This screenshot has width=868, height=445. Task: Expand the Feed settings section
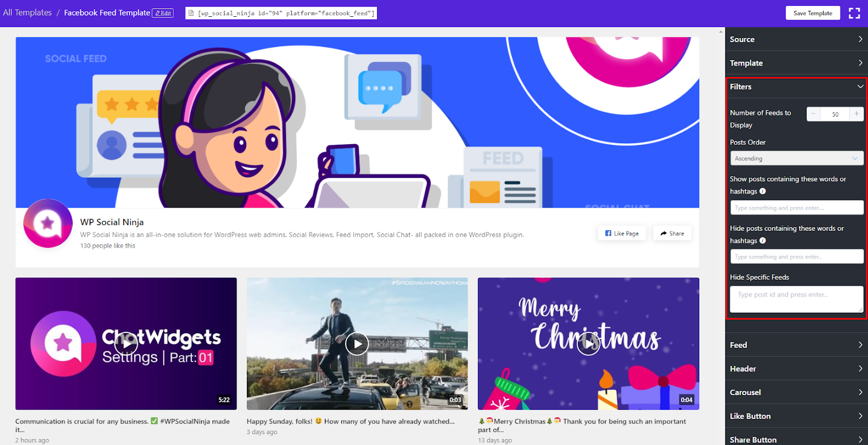pyautogui.click(x=796, y=345)
